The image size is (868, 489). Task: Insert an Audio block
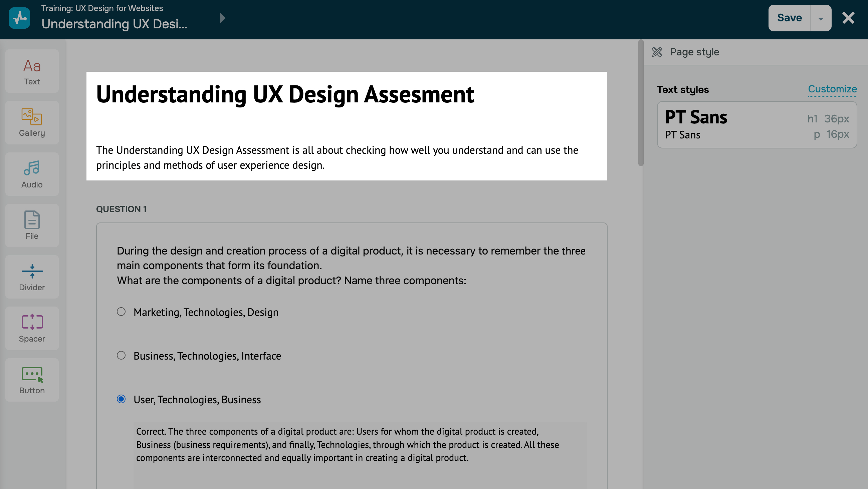pos(32,174)
